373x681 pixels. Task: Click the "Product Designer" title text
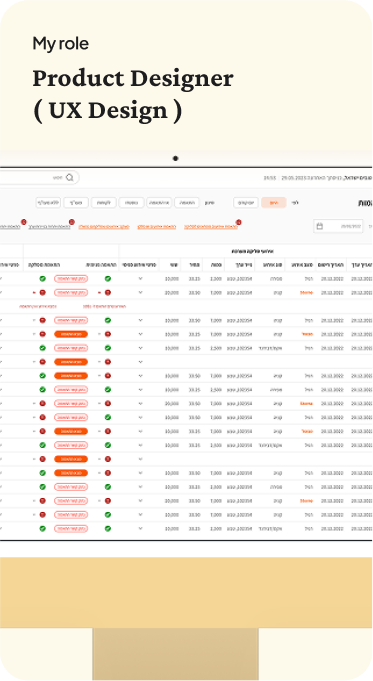coord(133,79)
